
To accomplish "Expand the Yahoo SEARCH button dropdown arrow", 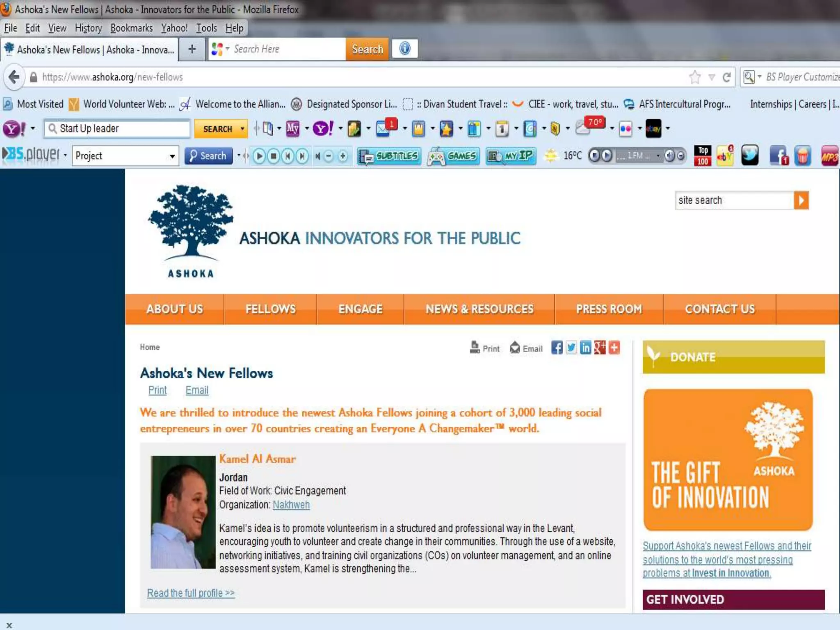I will (242, 129).
